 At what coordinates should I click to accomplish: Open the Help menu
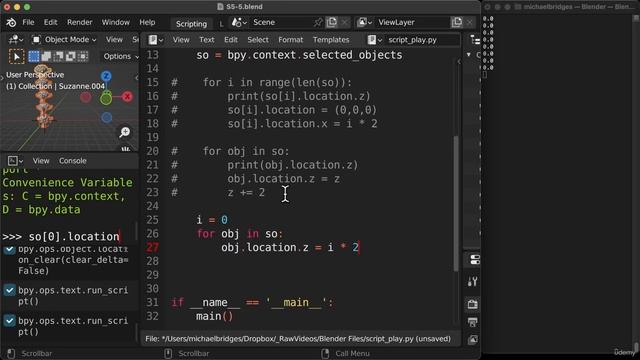147,22
